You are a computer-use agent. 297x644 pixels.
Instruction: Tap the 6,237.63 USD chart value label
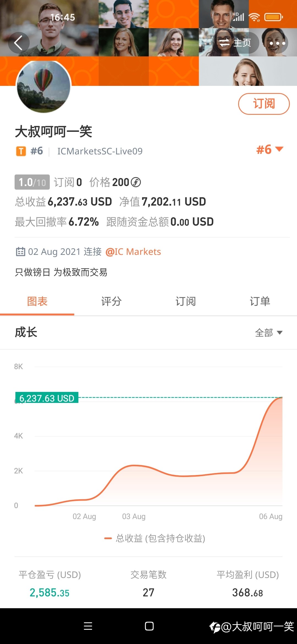tap(47, 398)
